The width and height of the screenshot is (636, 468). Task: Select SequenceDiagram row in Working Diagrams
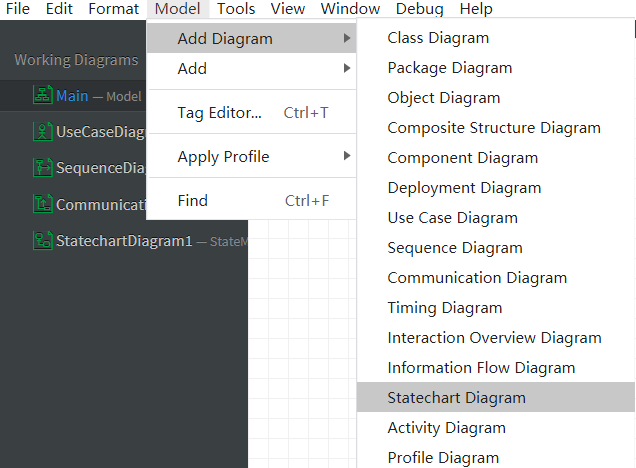73,168
